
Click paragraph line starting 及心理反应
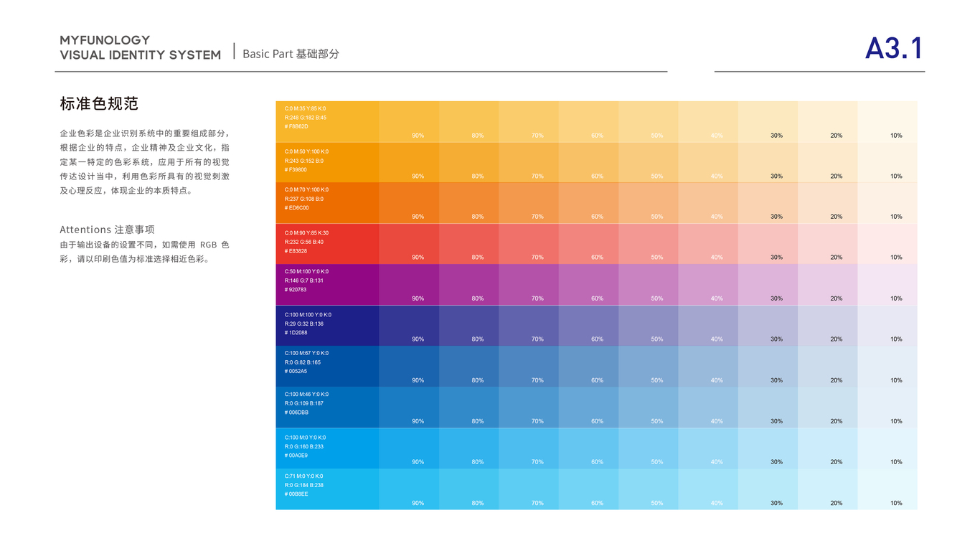(x=126, y=191)
